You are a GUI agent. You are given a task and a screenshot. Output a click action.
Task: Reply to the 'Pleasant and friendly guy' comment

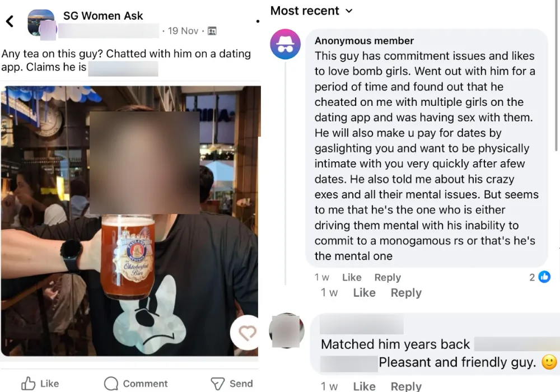[406, 386]
